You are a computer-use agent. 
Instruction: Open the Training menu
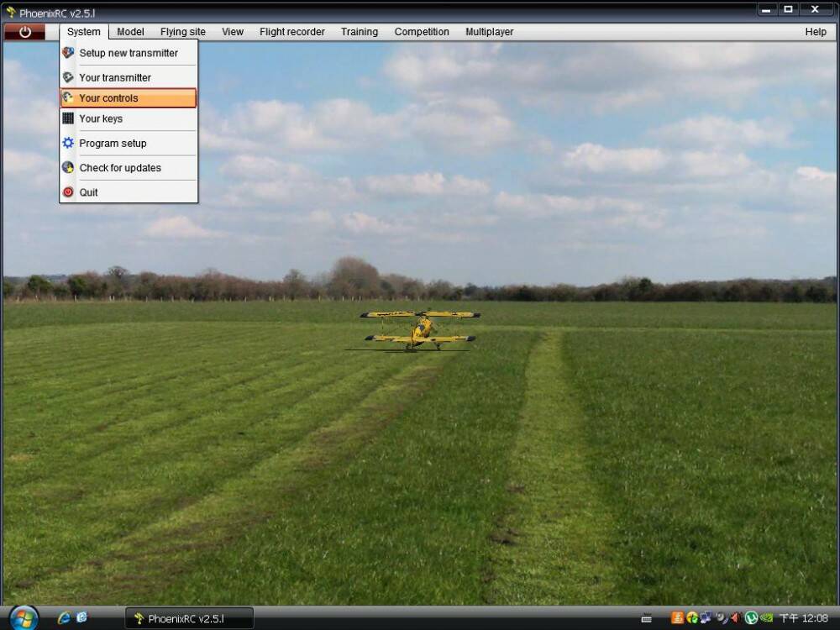click(x=360, y=32)
